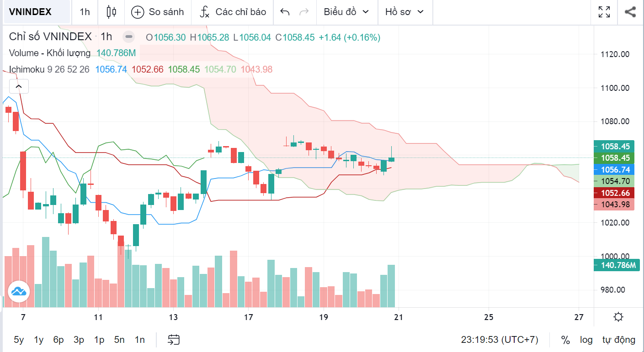Open Các chỉ báo indicators menu
The width and height of the screenshot is (644, 352).
pyautogui.click(x=233, y=12)
